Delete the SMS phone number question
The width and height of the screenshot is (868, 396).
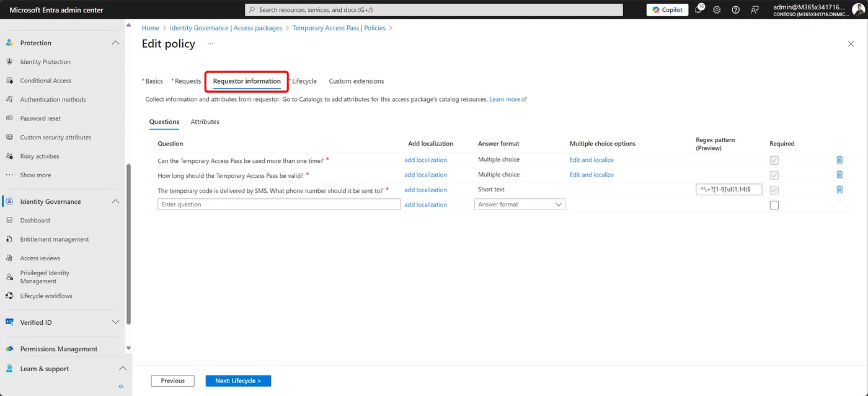point(839,190)
